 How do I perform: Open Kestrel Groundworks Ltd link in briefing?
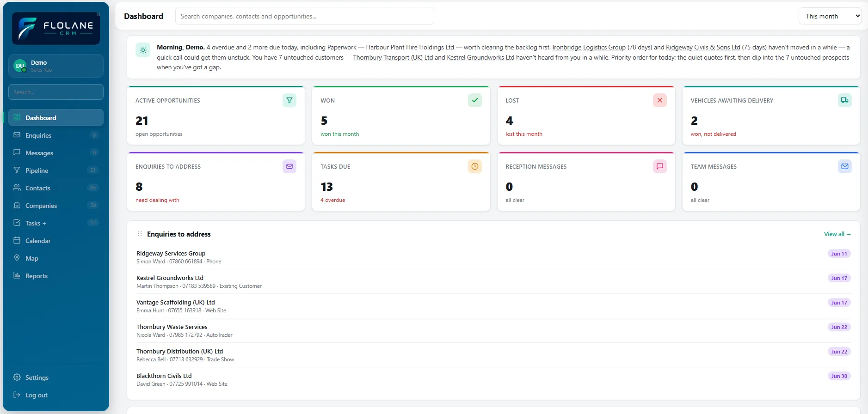pos(480,57)
